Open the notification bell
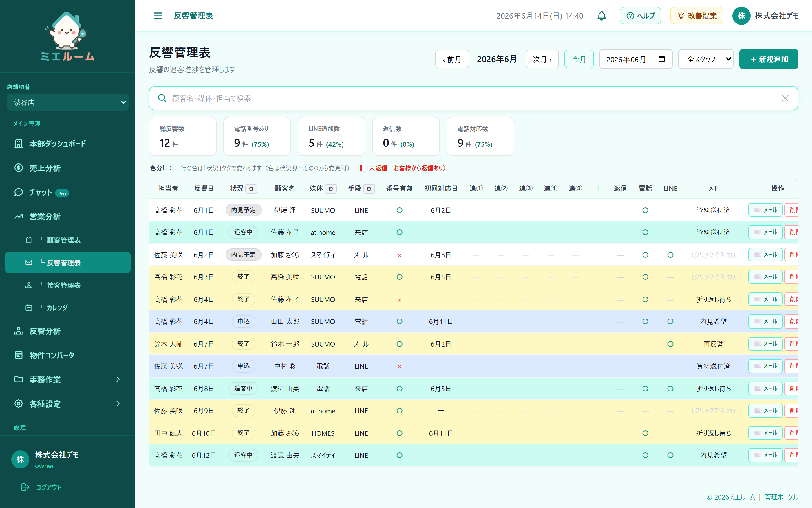The height and width of the screenshot is (508, 812). [x=602, y=16]
